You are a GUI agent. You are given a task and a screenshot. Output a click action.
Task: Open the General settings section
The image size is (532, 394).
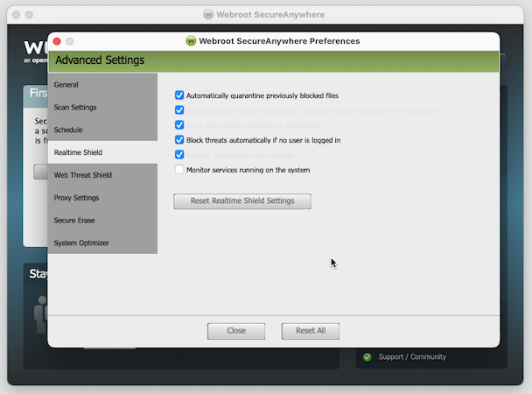click(102, 85)
